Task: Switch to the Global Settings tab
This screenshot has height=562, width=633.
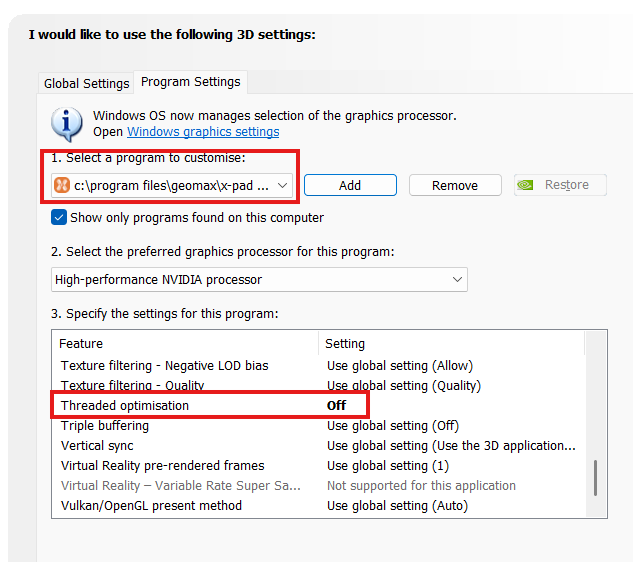Action: coord(86,83)
